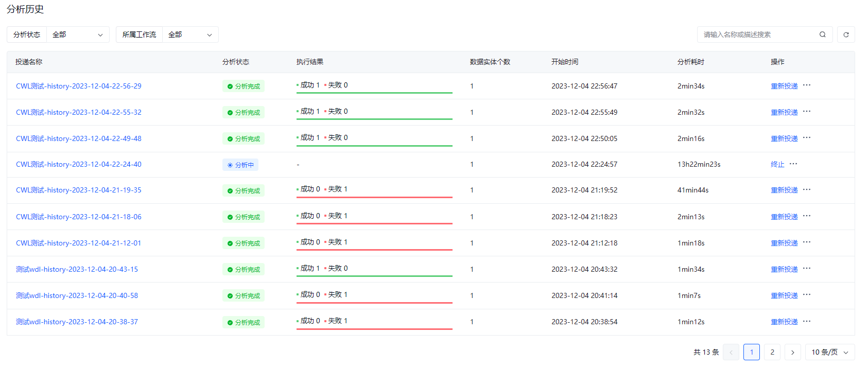This screenshot has height=368, width=868.
Task: Click 重新投递 for the 20-38-37 submission
Action: pos(784,322)
